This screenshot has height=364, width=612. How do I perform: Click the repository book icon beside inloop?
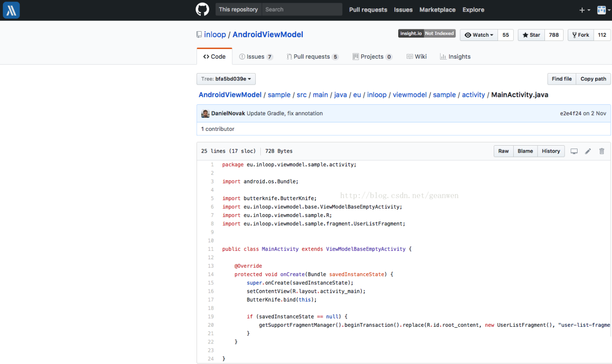(x=199, y=34)
